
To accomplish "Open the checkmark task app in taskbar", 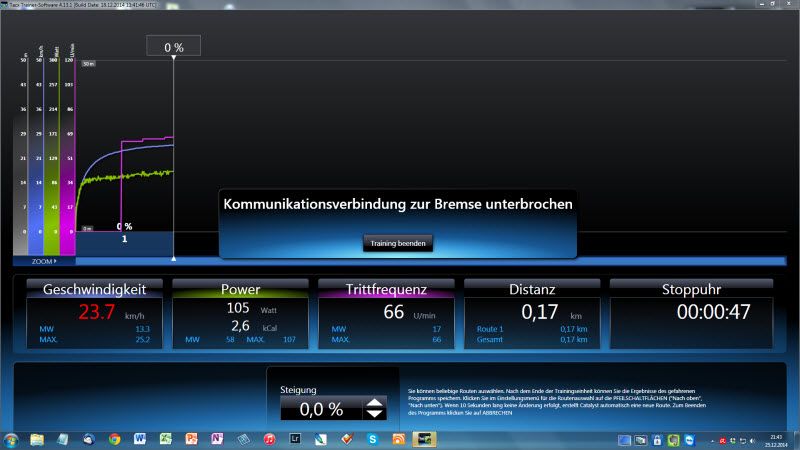I will tap(347, 439).
